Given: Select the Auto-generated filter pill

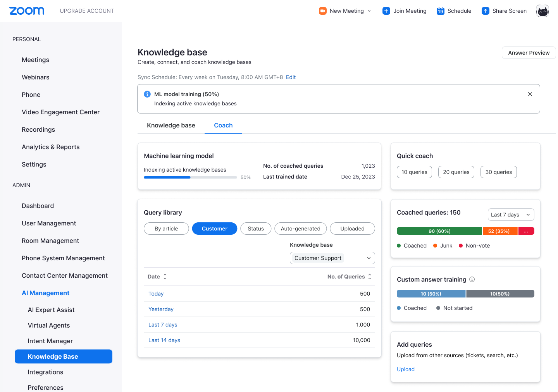Looking at the screenshot, I should pyautogui.click(x=301, y=229).
